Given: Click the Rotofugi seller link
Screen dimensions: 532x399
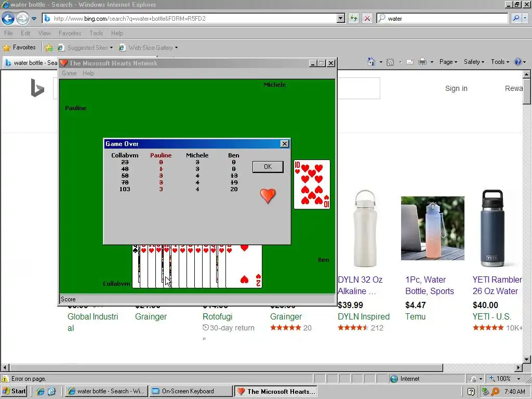Looking at the screenshot, I should click(217, 316).
